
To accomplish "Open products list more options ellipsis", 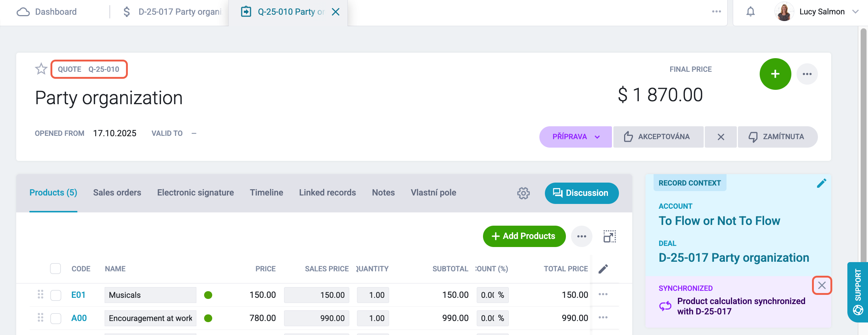I will point(582,236).
